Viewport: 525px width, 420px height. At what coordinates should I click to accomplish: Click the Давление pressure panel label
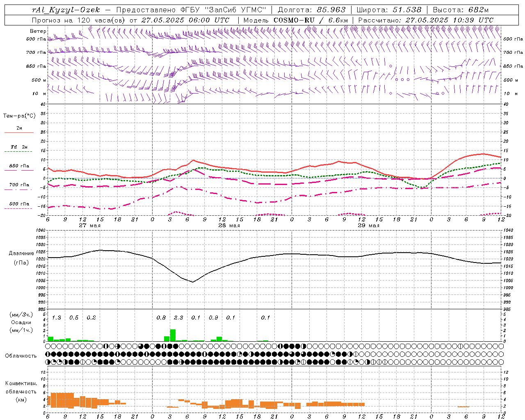tap(21, 253)
